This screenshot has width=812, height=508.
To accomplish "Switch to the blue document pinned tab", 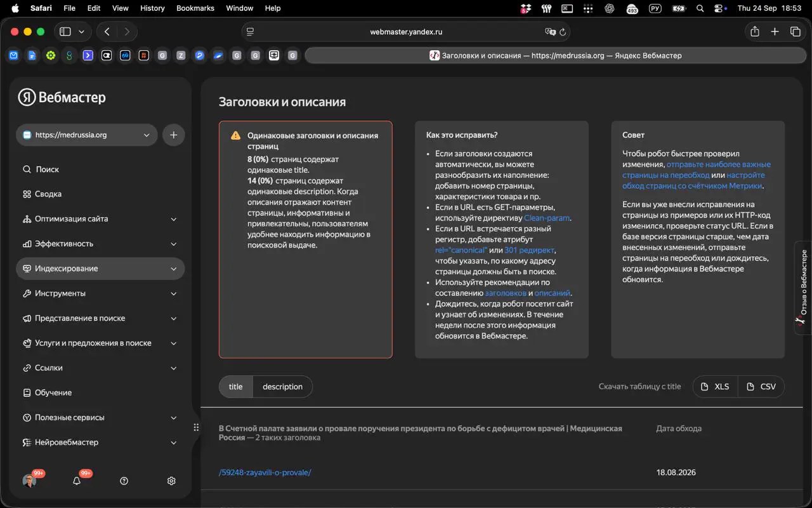I will tap(32, 55).
